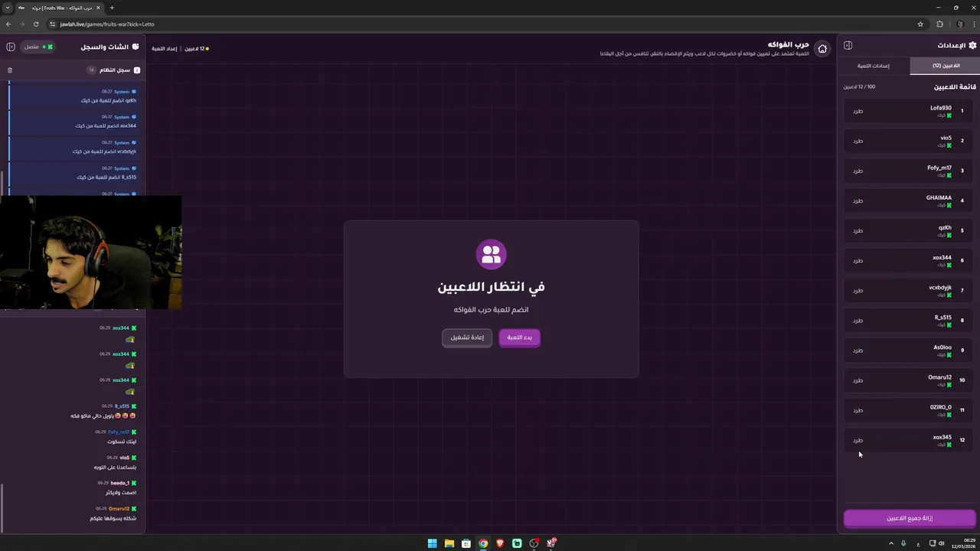Viewport: 980px width, 551px height.
Task: Click the group icon in waiting dialog
Action: (x=491, y=253)
